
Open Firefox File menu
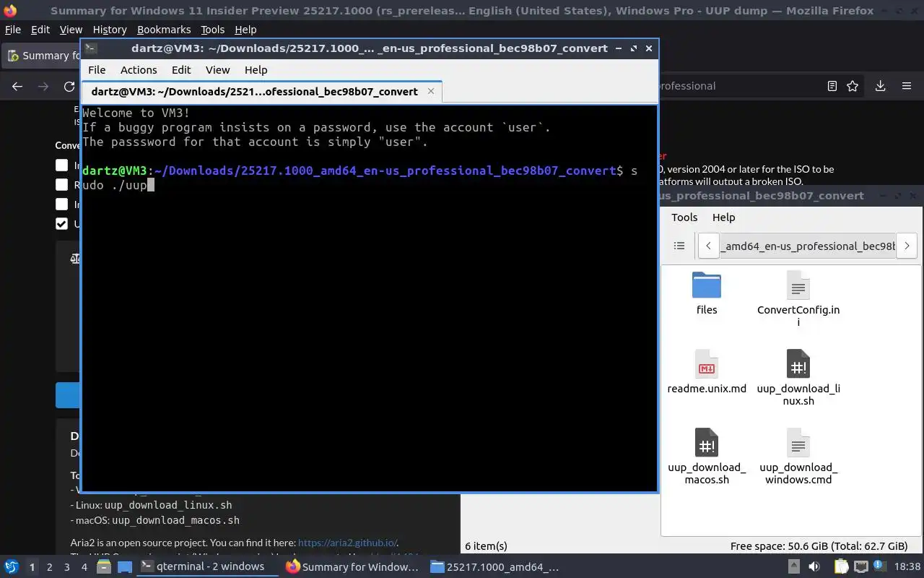click(13, 30)
